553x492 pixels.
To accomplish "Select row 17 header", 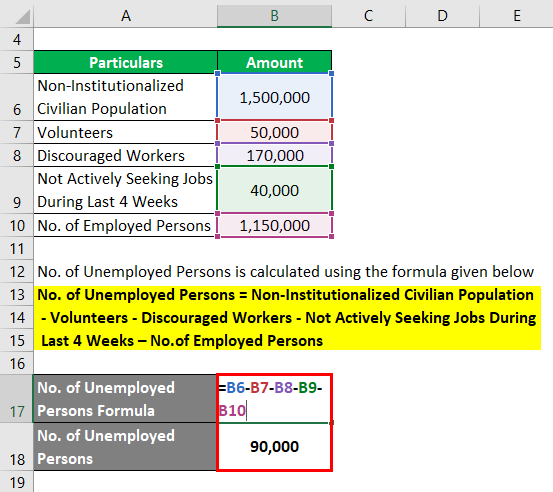I will pyautogui.click(x=17, y=399).
